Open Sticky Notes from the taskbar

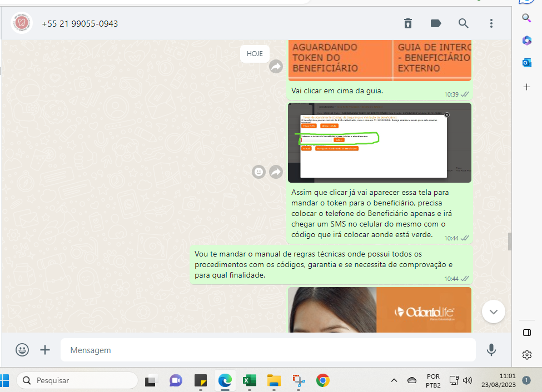[x=201, y=380]
